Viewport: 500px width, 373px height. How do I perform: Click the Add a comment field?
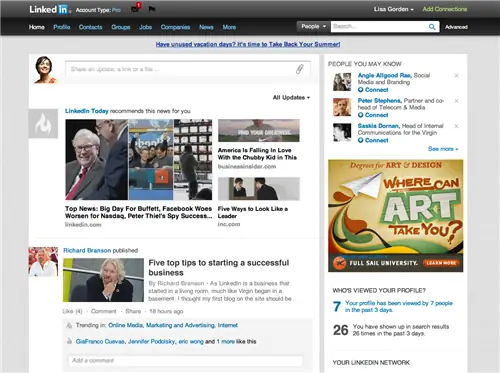(x=186, y=360)
